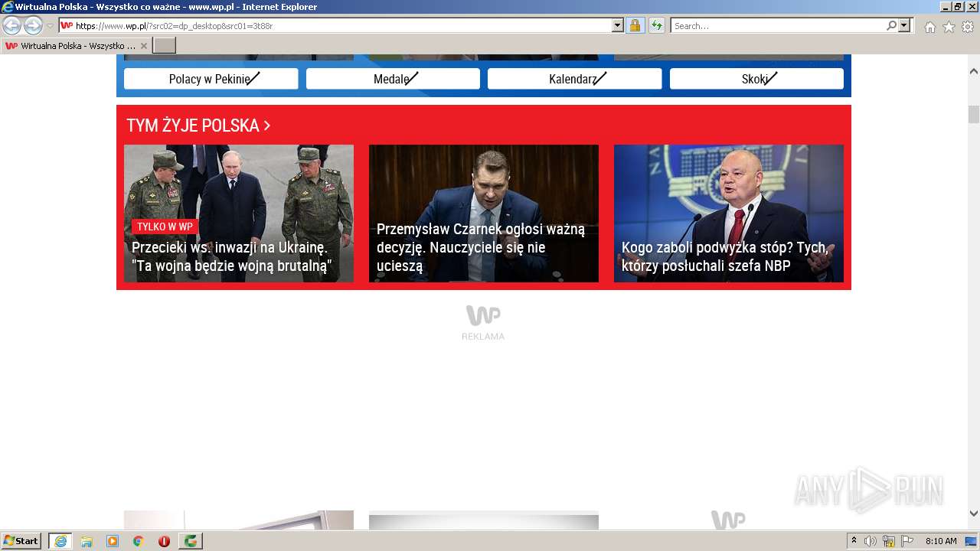This screenshot has height=551, width=980.
Task: Launch Chrome from taskbar
Action: pos(139,541)
